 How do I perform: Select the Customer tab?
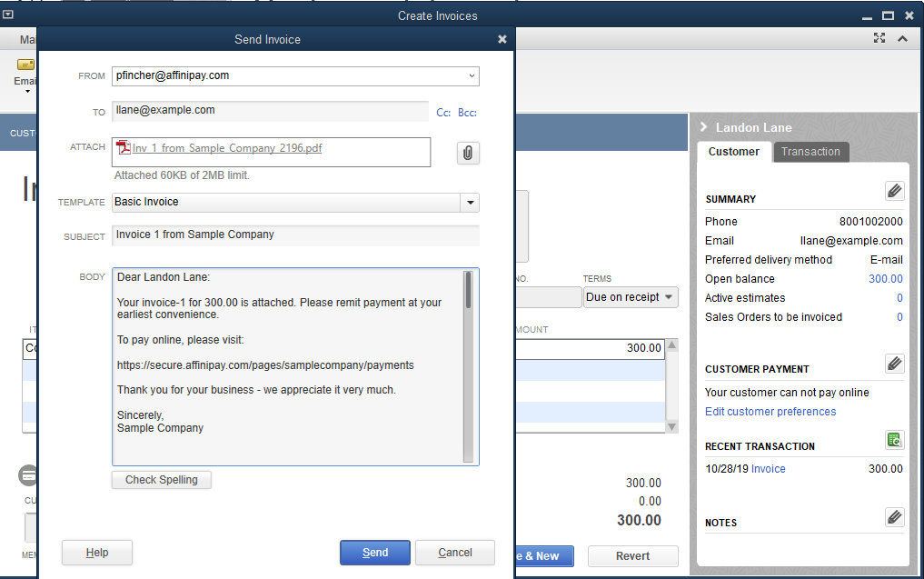click(733, 152)
